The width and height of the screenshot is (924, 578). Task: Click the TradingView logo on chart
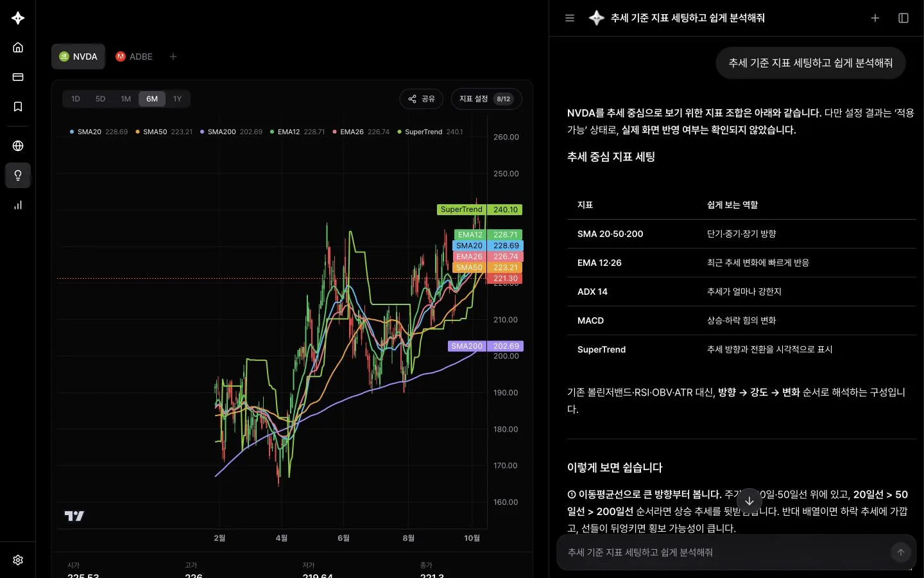pyautogui.click(x=74, y=516)
